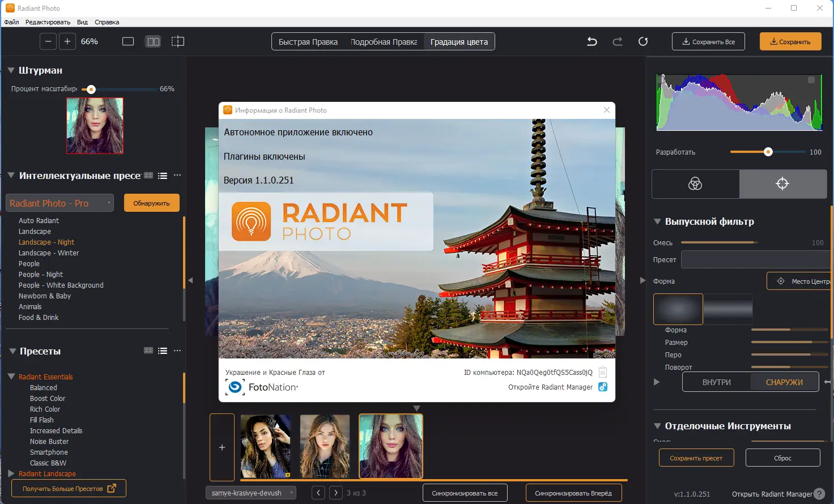
Task: Go to next image in filmstrip
Action: (x=336, y=493)
